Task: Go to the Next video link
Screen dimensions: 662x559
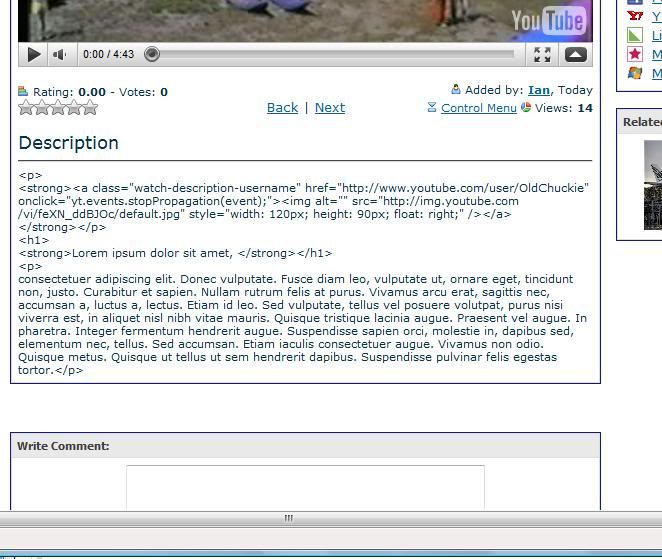Action: click(330, 108)
